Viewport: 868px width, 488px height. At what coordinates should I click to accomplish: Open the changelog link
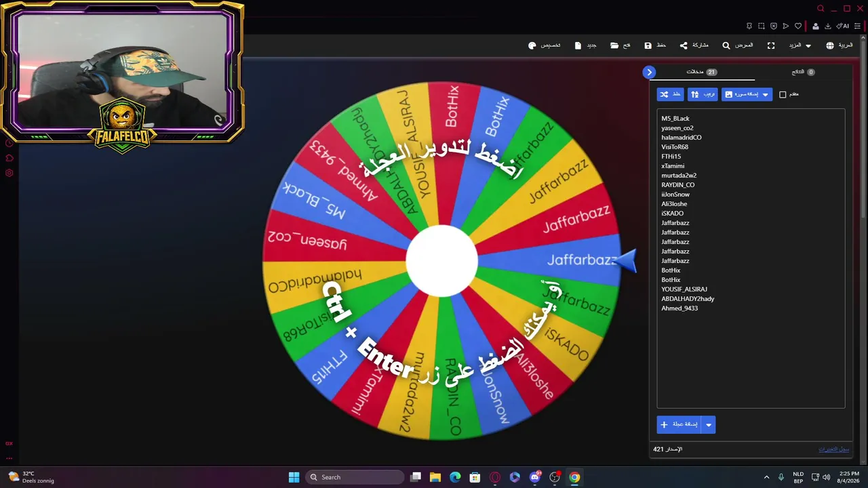tap(833, 449)
